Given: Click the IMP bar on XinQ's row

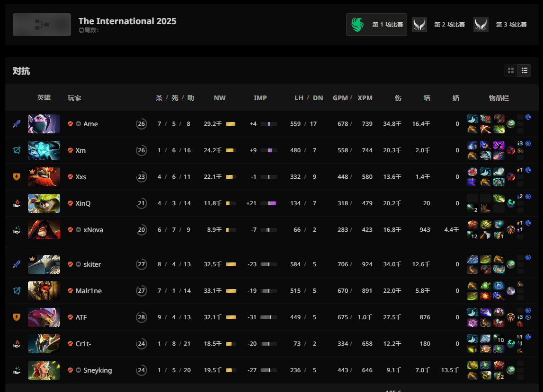Looking at the screenshot, I should (268, 203).
